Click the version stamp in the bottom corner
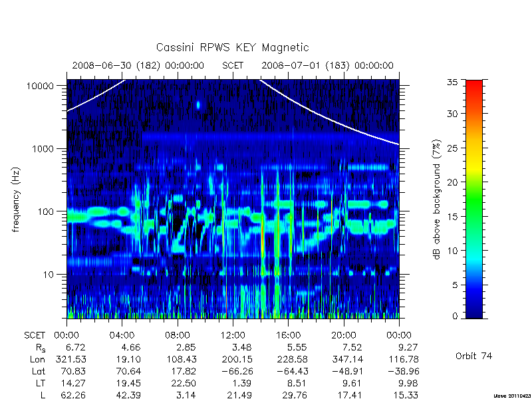532x399 pixels. 512,396
